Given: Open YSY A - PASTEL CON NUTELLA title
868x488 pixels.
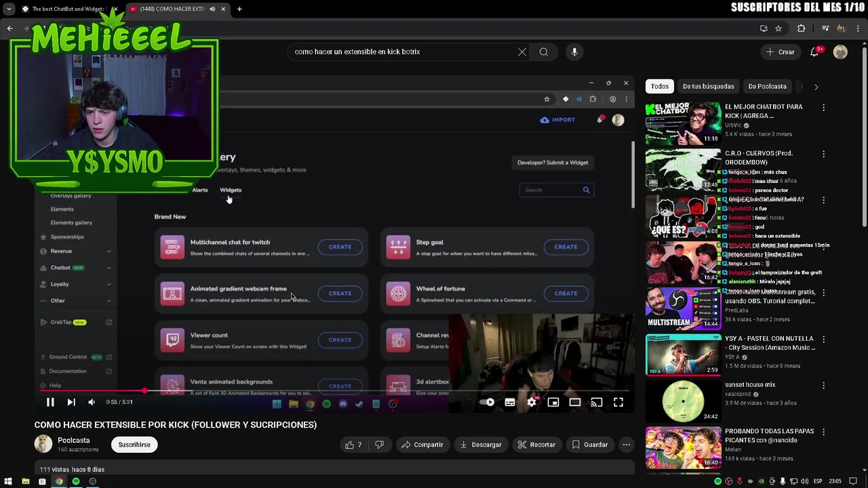Looking at the screenshot, I should pyautogui.click(x=769, y=343).
